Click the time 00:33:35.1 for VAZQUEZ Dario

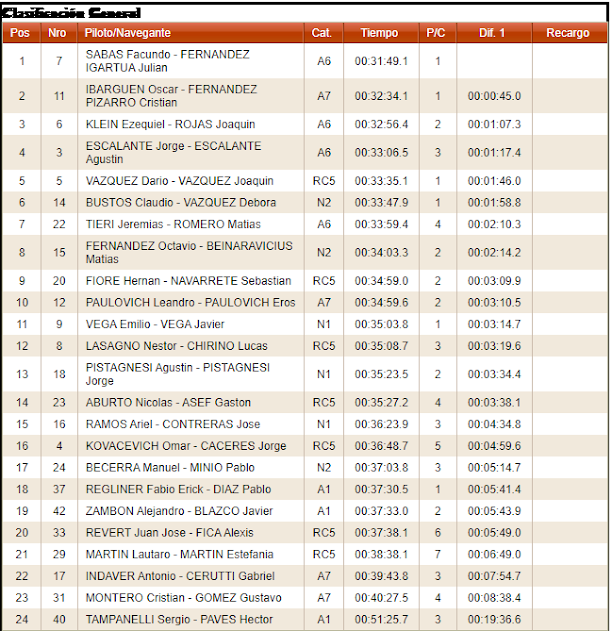pos(379,181)
